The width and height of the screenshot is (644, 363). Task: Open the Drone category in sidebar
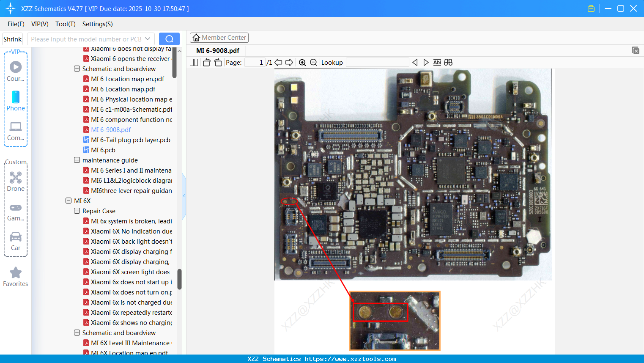(16, 181)
